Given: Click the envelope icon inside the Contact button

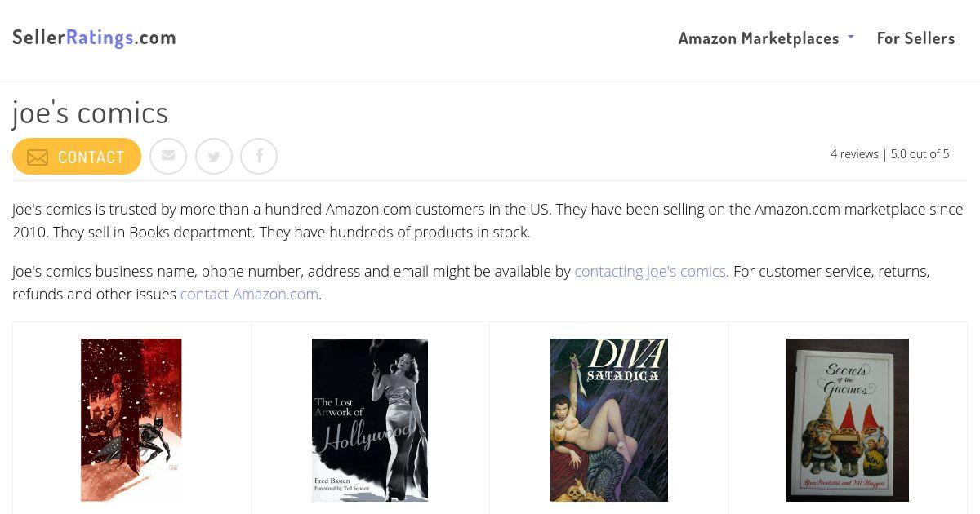Looking at the screenshot, I should click(x=38, y=157).
